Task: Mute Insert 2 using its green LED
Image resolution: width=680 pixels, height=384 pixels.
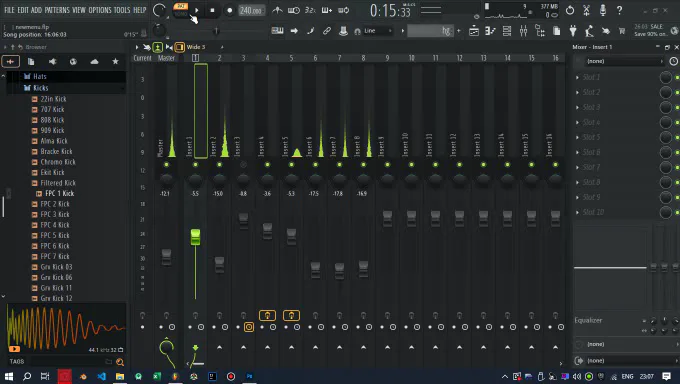Action: point(219,164)
